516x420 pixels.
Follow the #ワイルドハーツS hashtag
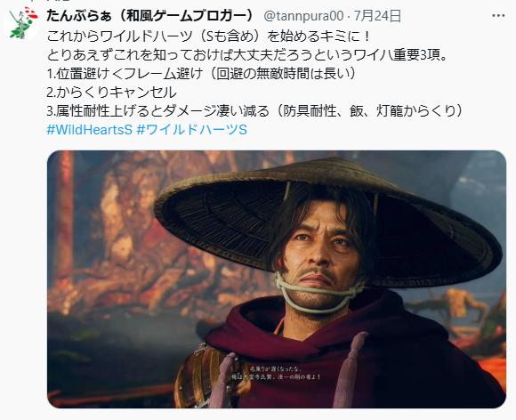tap(191, 130)
